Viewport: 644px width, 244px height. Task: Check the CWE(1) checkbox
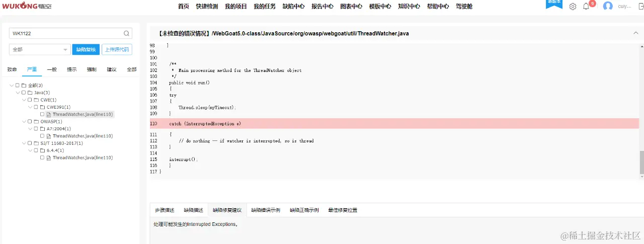tap(30, 100)
